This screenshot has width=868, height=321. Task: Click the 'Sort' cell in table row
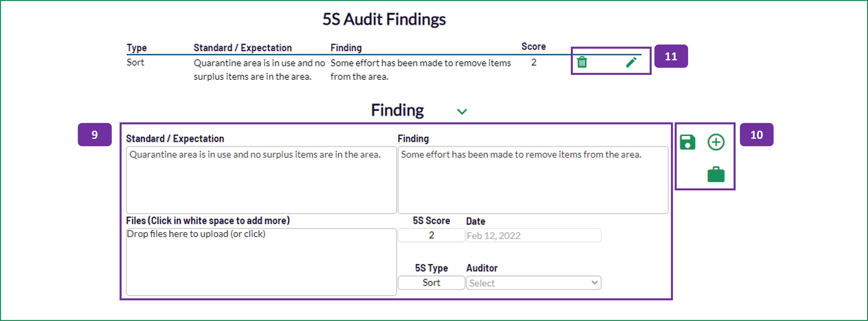[135, 62]
